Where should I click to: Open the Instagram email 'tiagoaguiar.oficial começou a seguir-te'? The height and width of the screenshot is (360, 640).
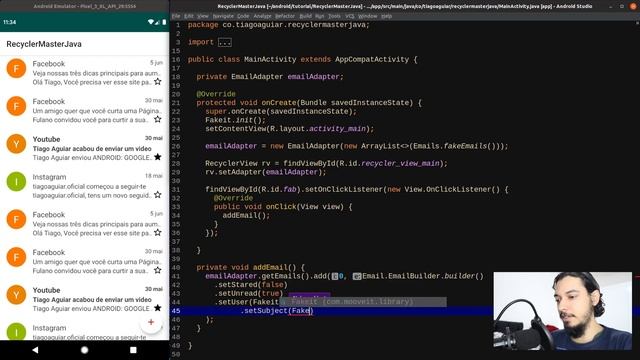pyautogui.click(x=84, y=187)
